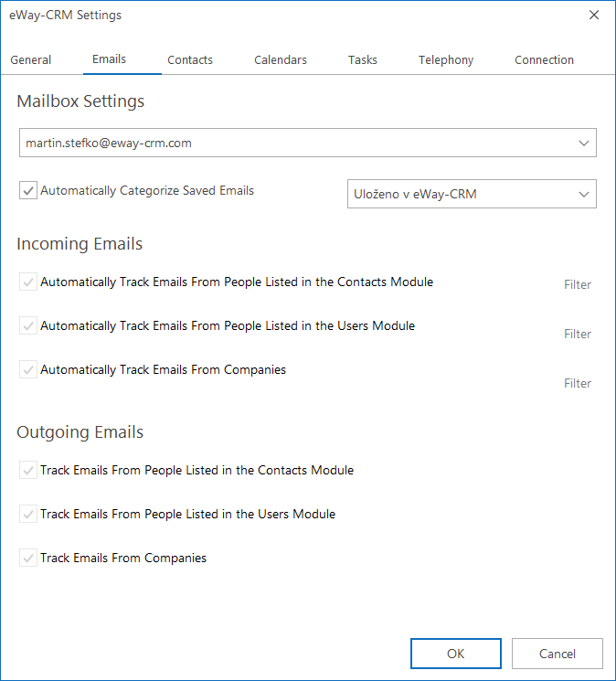Switch to the Telephony tab

(x=446, y=60)
